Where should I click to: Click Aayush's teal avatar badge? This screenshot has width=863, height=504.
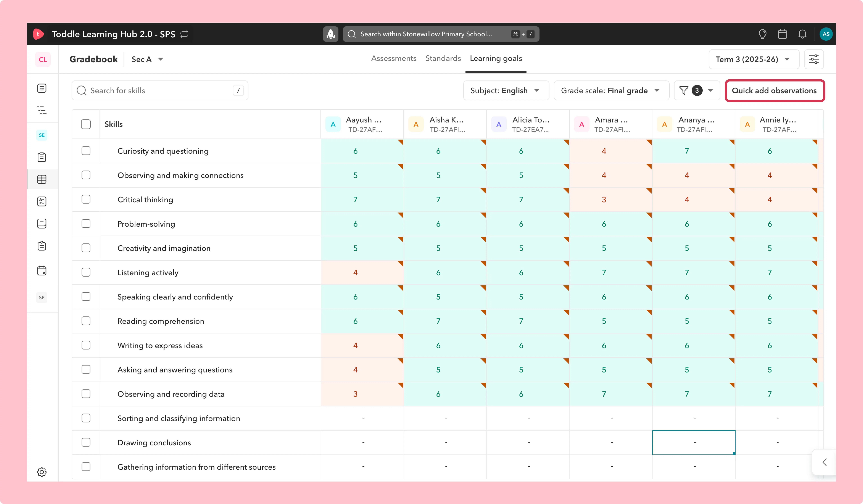333,124
